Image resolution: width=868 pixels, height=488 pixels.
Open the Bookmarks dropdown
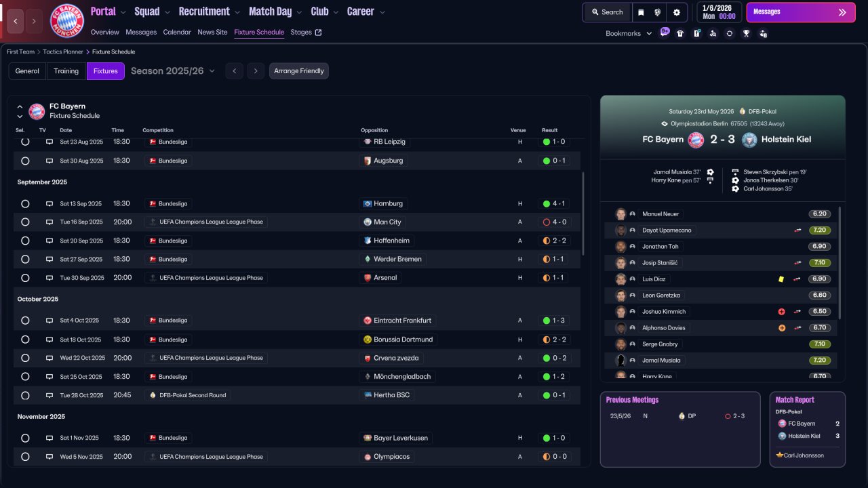[x=629, y=33]
